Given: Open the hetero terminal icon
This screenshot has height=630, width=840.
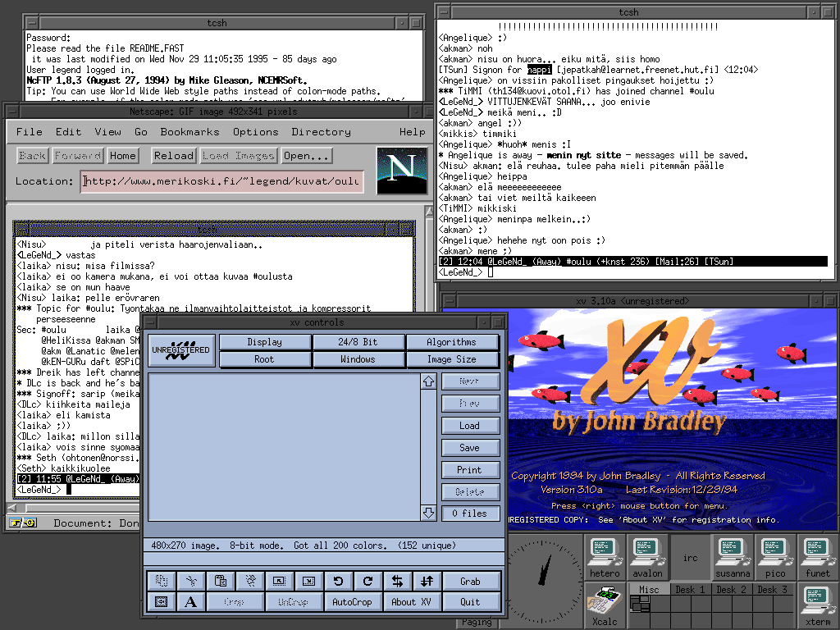Looking at the screenshot, I should pos(605,555).
